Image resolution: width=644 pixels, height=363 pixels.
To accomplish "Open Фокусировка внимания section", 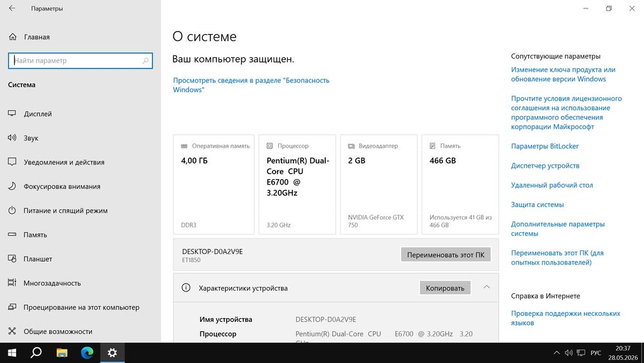I will tap(80, 186).
